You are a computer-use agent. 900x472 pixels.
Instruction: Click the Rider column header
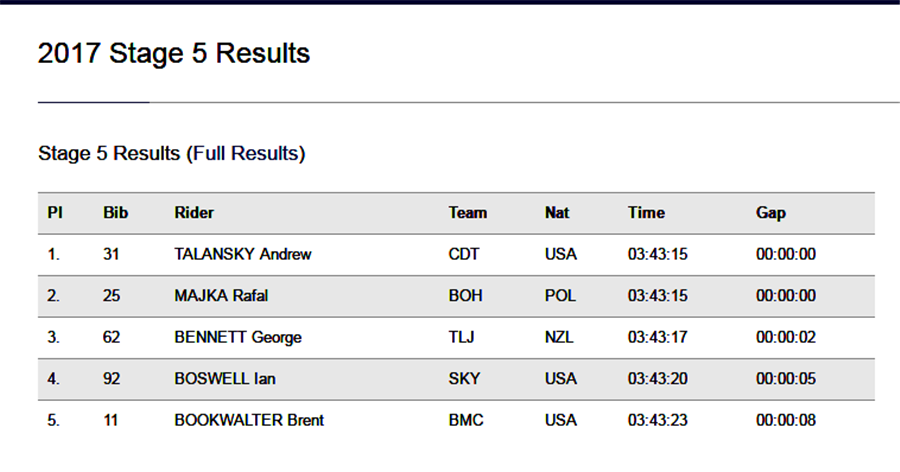pos(194,213)
